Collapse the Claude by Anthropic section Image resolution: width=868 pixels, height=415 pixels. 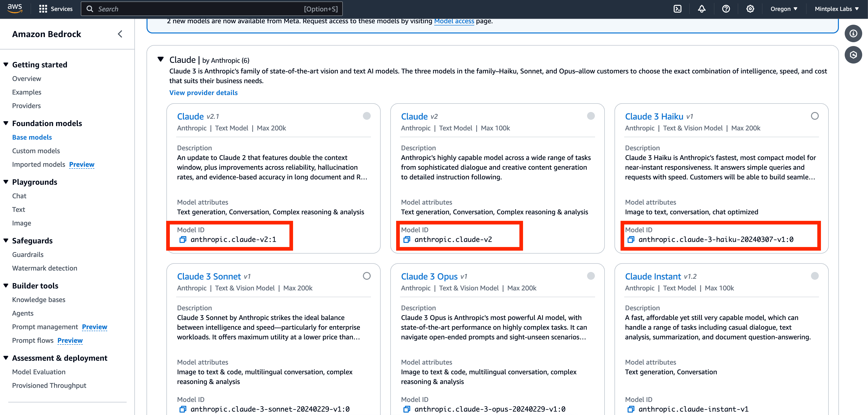click(x=161, y=60)
